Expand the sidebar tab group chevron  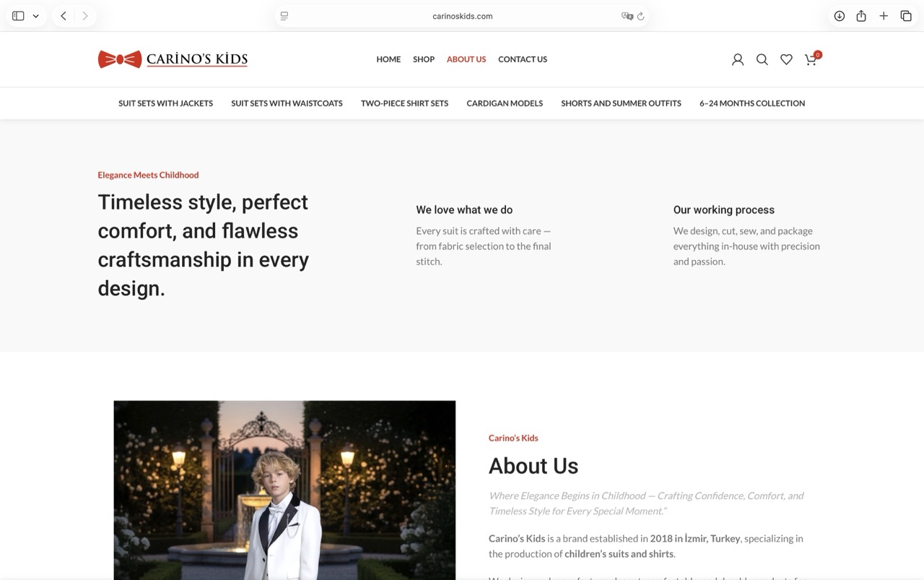(x=35, y=16)
